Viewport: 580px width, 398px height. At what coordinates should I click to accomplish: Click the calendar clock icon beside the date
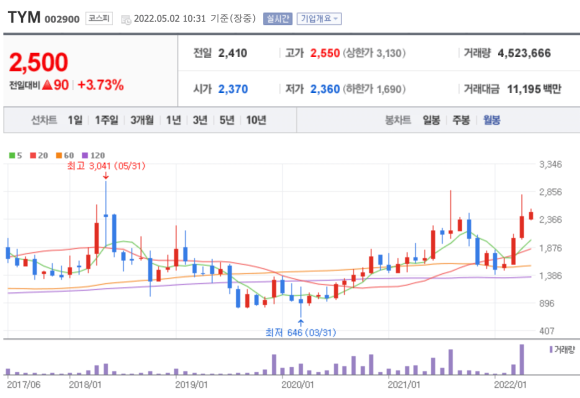coord(126,20)
